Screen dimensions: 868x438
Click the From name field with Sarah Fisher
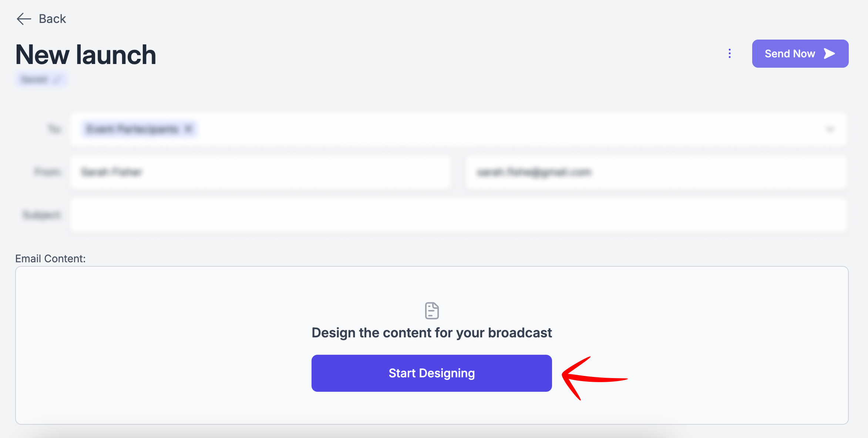pos(260,172)
